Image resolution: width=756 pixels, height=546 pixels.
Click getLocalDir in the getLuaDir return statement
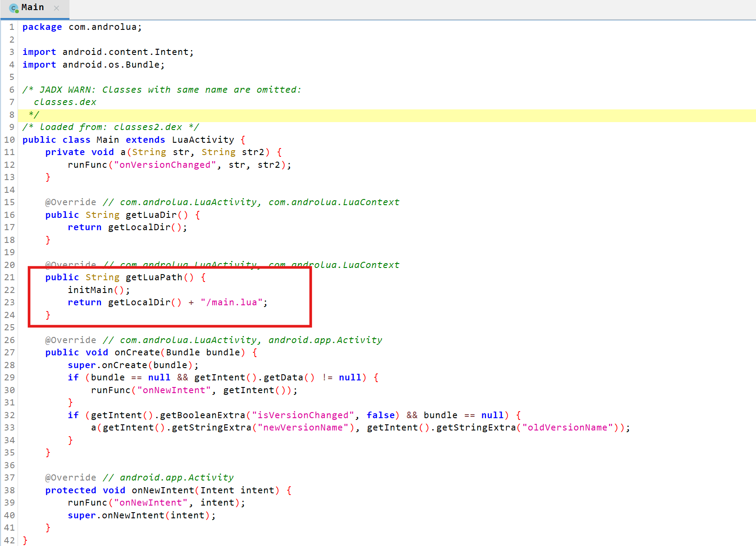(139, 227)
